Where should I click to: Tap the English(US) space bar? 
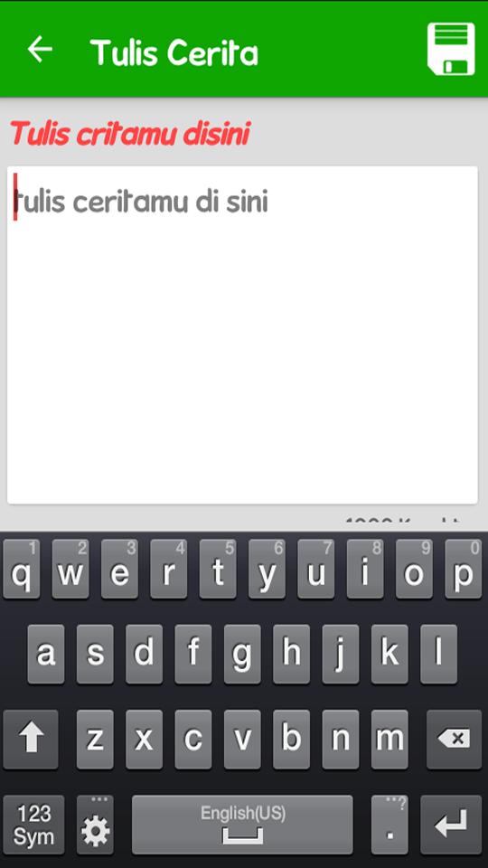(242, 825)
